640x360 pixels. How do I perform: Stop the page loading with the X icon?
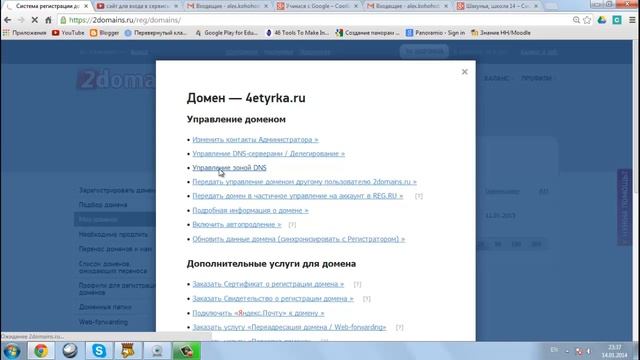(x=35, y=20)
